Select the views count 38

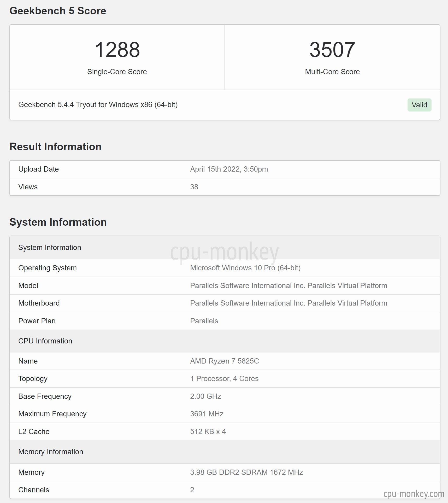point(194,187)
